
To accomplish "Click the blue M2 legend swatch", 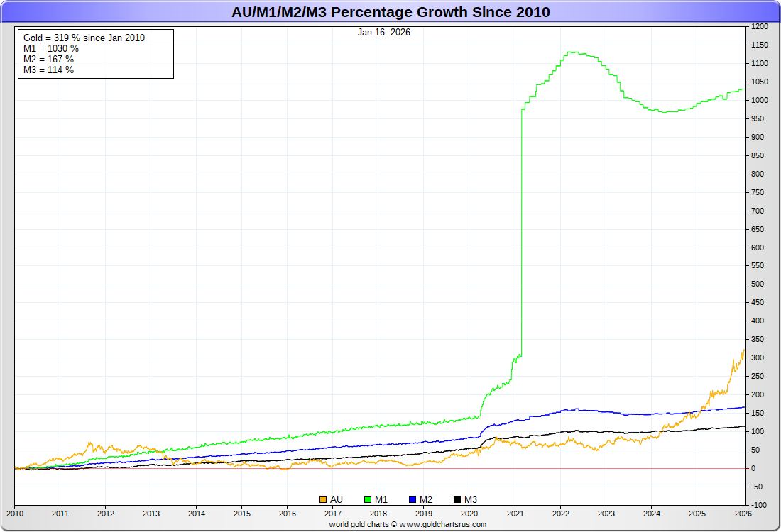I will coord(413,500).
